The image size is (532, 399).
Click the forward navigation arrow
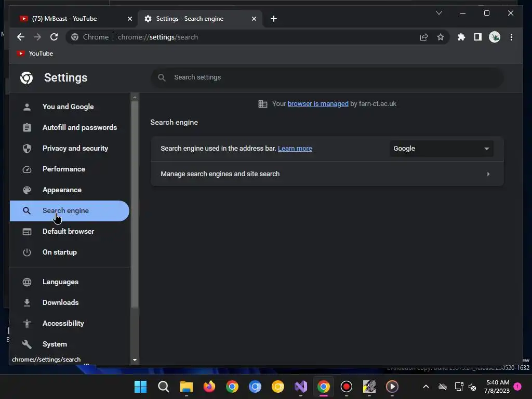pyautogui.click(x=37, y=37)
